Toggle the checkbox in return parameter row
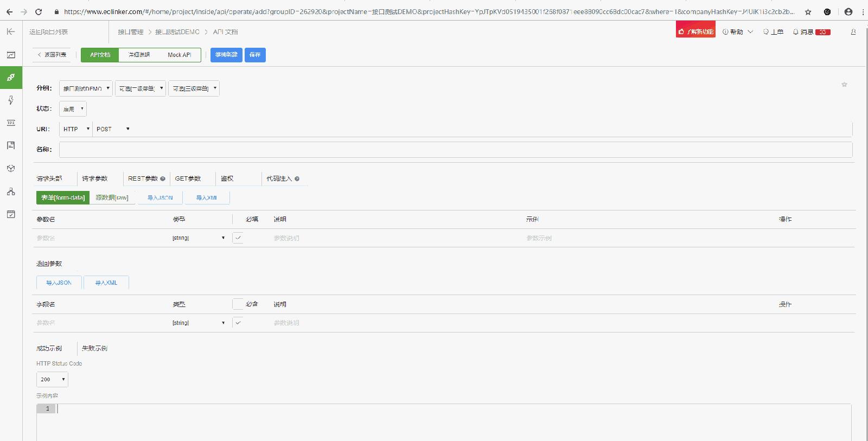868x441 pixels. (x=238, y=322)
